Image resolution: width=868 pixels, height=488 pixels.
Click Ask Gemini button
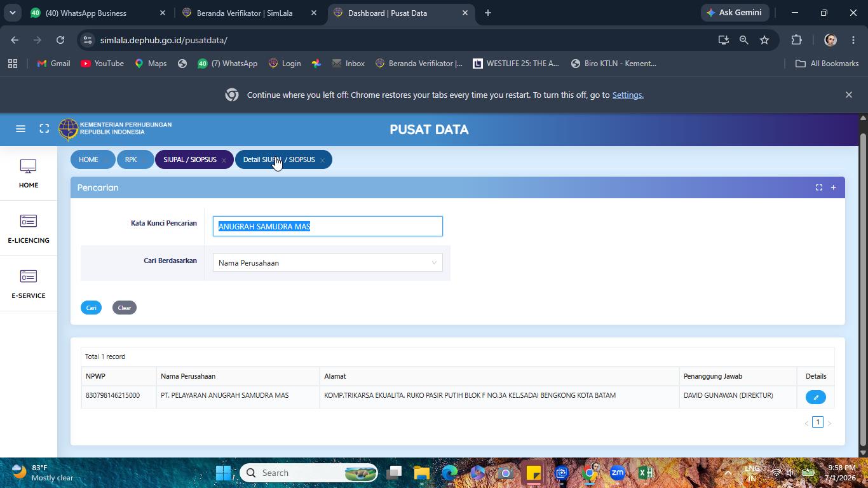pos(735,13)
